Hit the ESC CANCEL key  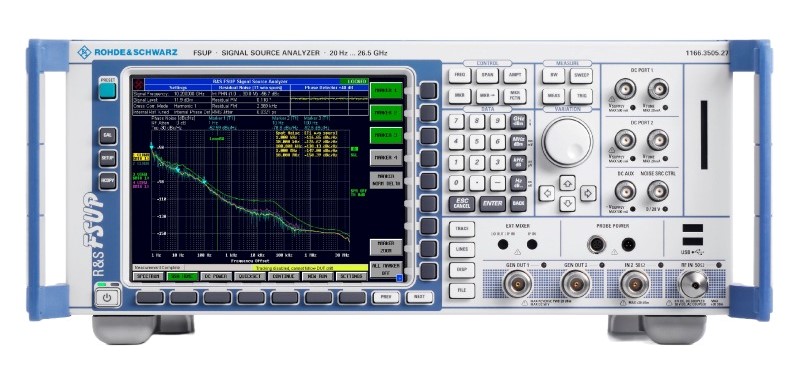pyautogui.click(x=462, y=204)
